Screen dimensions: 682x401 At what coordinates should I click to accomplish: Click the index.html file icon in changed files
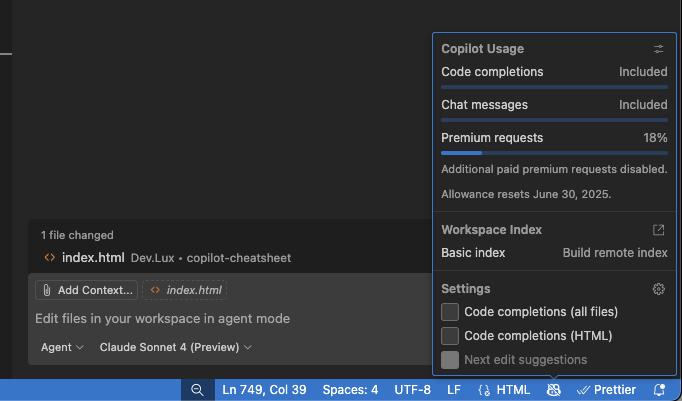50,257
